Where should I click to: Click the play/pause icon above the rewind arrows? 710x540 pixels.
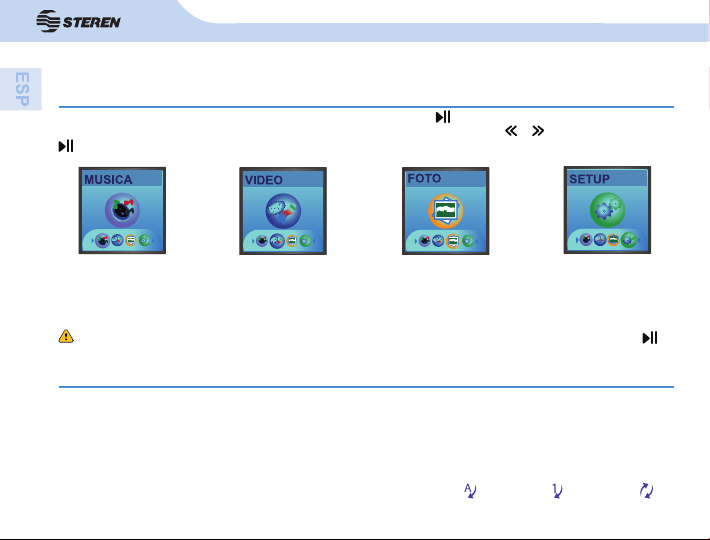click(x=443, y=117)
